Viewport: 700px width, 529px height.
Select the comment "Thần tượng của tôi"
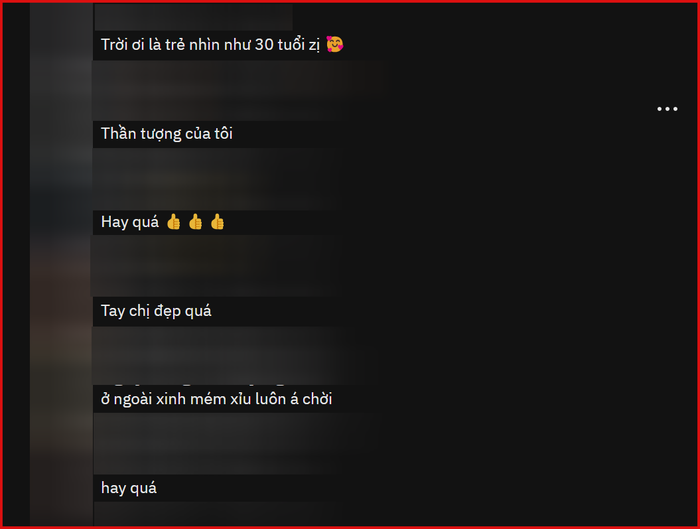(167, 133)
